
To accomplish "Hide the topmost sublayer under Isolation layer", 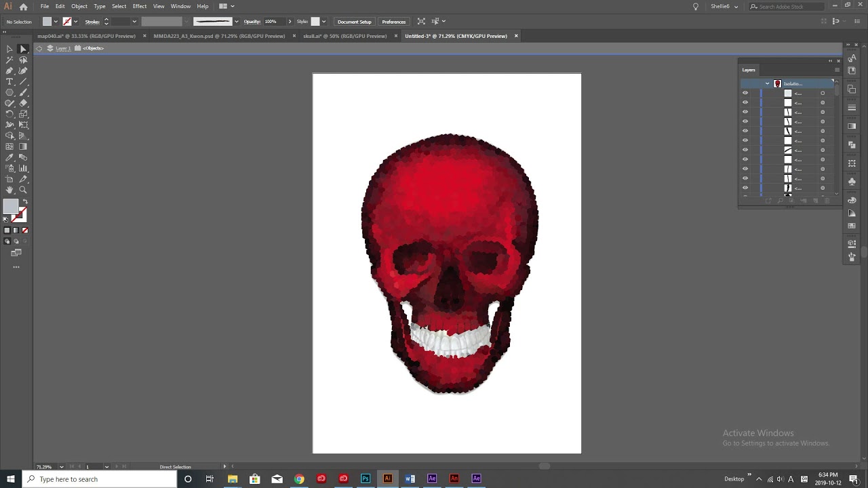I will coord(745,93).
